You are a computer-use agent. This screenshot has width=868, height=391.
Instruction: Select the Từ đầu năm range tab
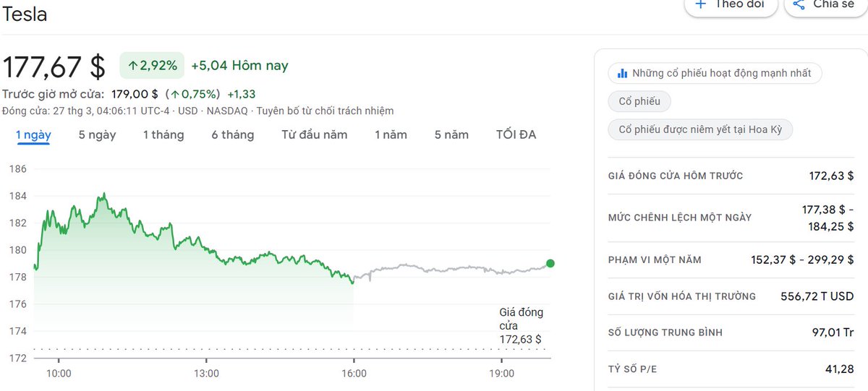315,135
